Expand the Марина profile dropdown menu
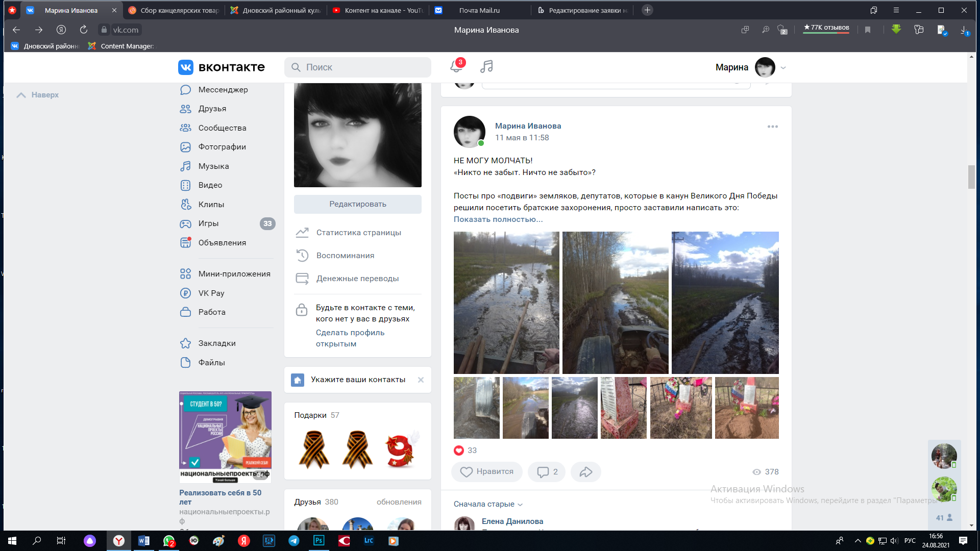The image size is (980, 551). (783, 67)
